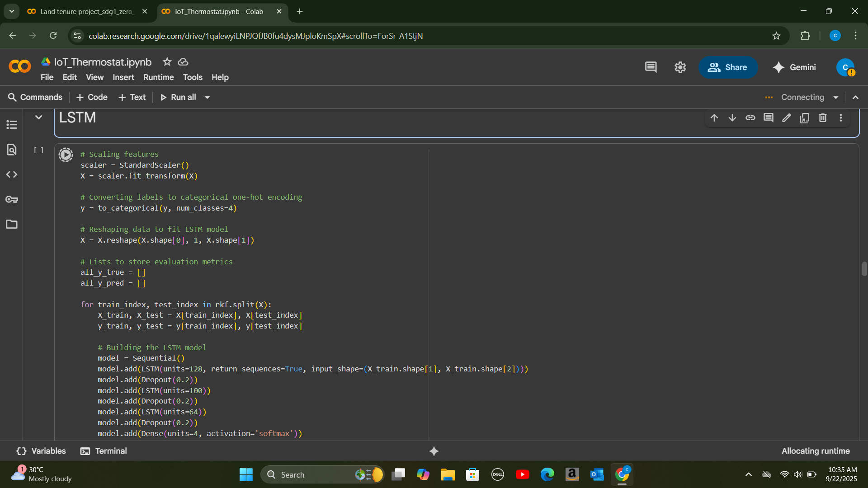Star the IoT_Thermostat notebook
This screenshot has height=488, width=868.
point(167,62)
